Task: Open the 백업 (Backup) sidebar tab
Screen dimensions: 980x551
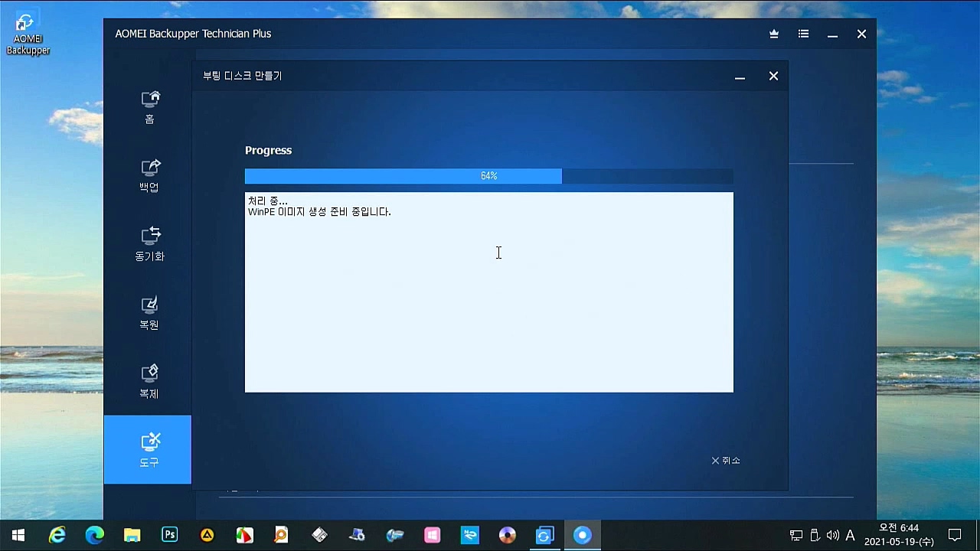Action: (149, 176)
